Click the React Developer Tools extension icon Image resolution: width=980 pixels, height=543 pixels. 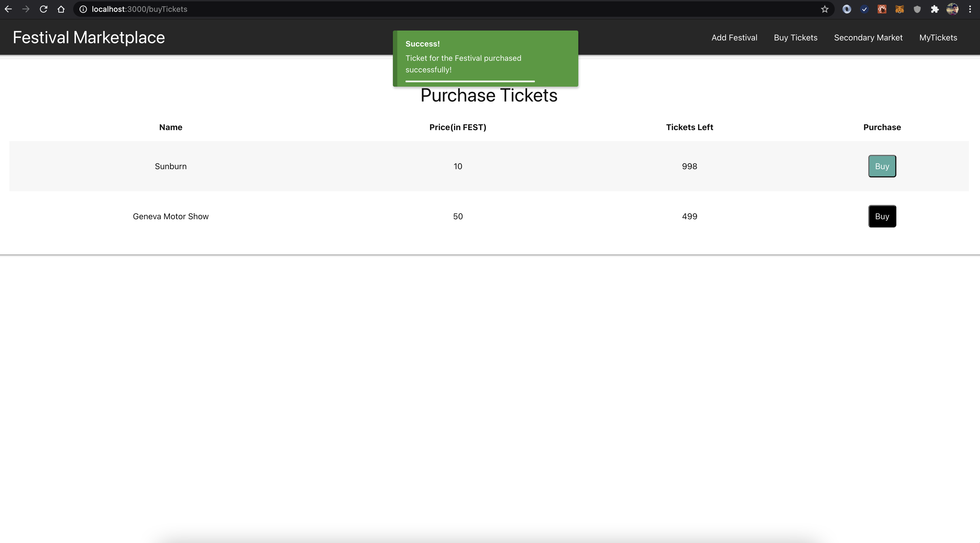pyautogui.click(x=882, y=9)
